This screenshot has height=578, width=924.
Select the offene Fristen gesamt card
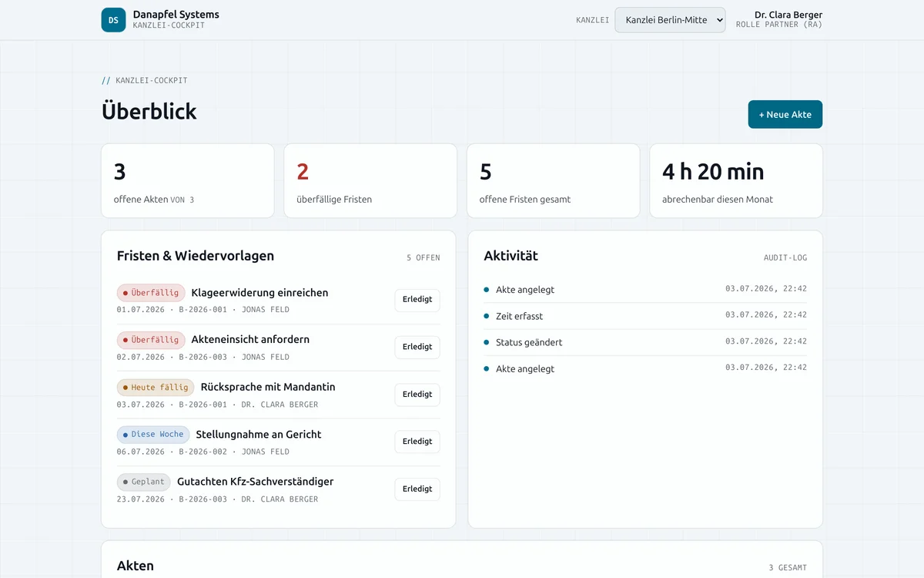[x=554, y=181]
